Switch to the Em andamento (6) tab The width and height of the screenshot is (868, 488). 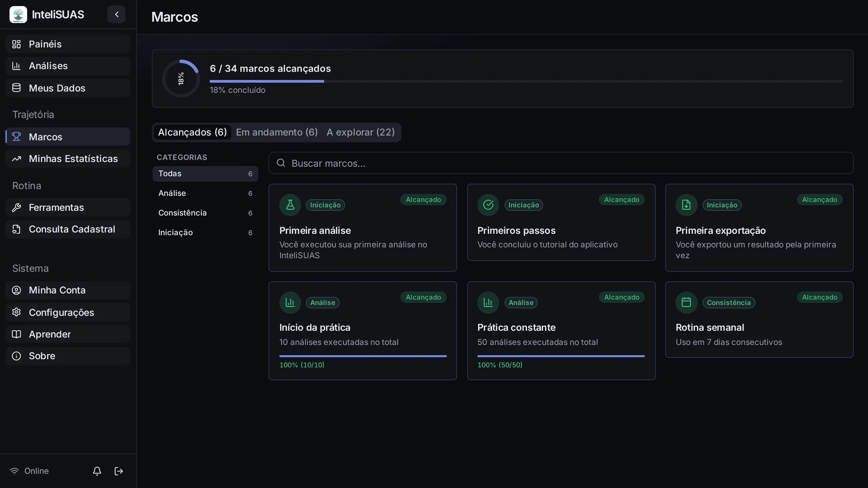(x=277, y=132)
